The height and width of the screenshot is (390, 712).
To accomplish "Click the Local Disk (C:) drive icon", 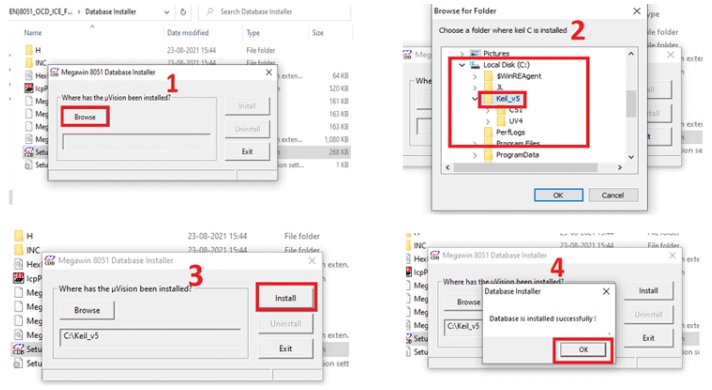I will pyautogui.click(x=475, y=65).
